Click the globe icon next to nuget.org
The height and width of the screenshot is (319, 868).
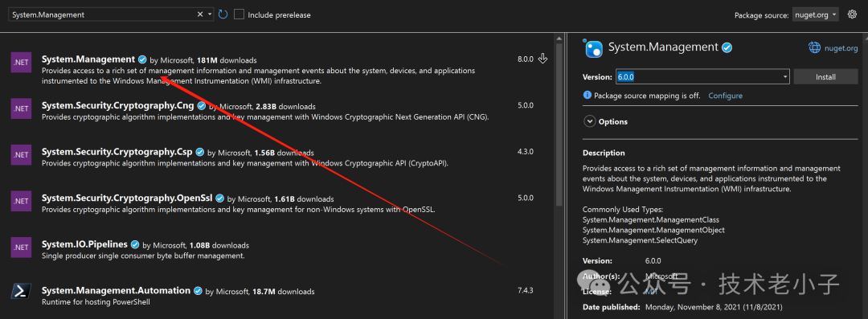coord(814,48)
